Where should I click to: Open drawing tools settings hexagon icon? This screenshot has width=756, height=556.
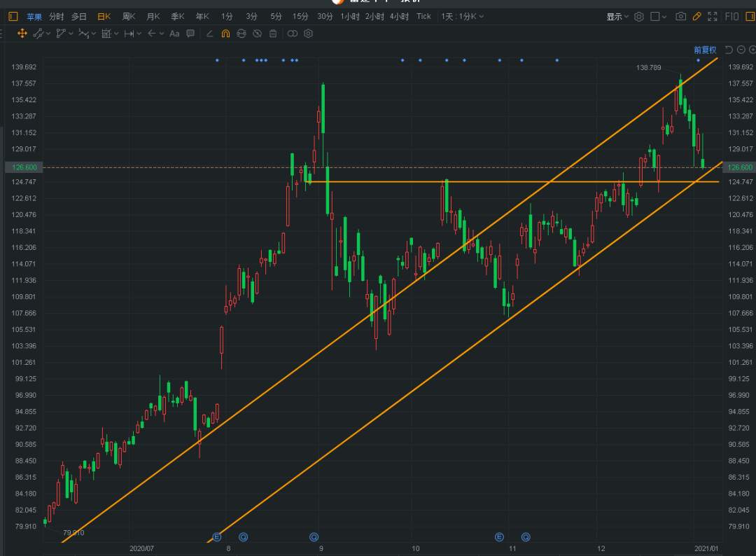[x=309, y=34]
